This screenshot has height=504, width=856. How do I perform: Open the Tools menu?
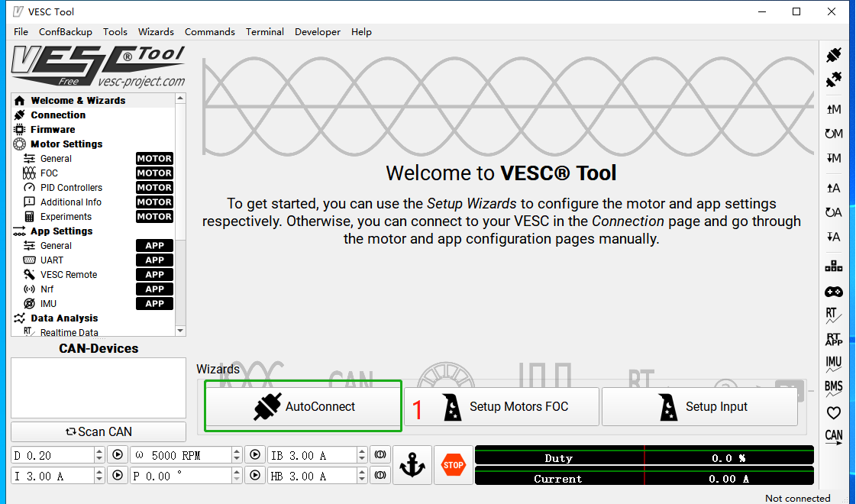coord(115,31)
